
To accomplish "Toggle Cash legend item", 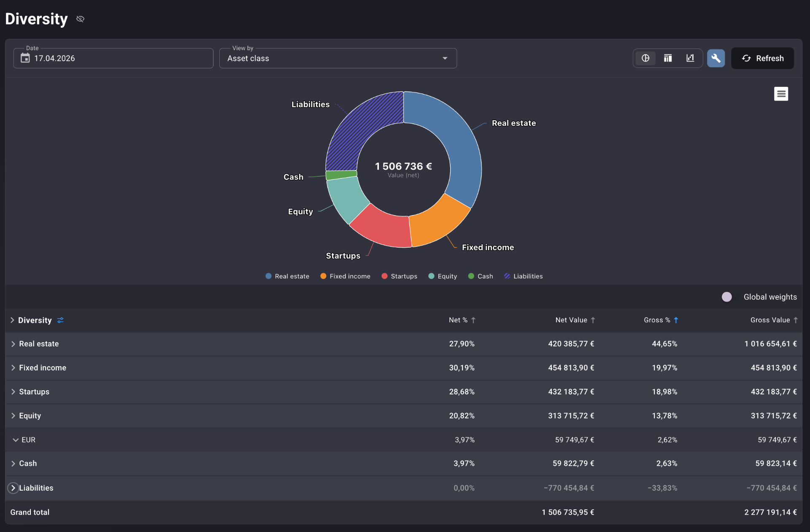I will point(481,276).
